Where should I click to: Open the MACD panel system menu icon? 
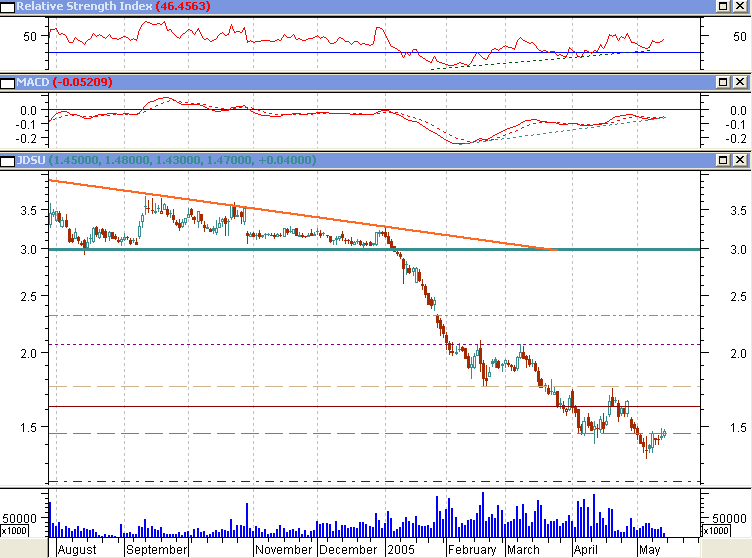7,83
